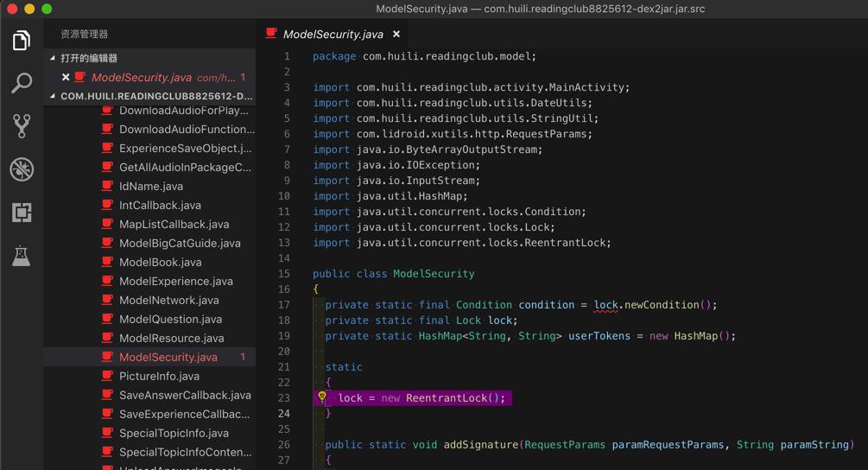Click the red-underlined lock identifier on line 17
Image resolution: width=868 pixels, height=470 pixels.
tap(605, 305)
